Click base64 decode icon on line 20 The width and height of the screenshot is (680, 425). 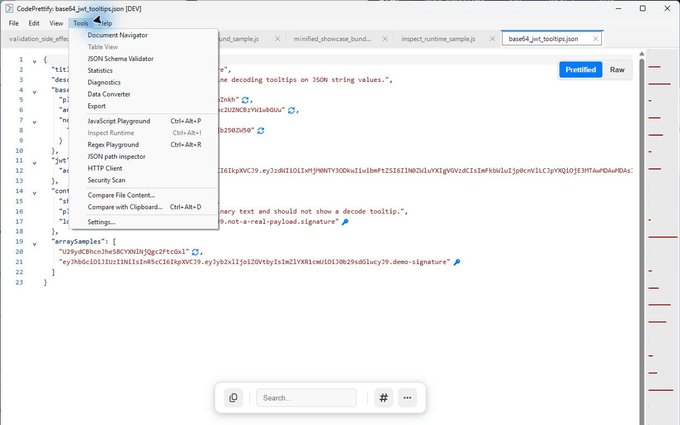click(x=196, y=252)
